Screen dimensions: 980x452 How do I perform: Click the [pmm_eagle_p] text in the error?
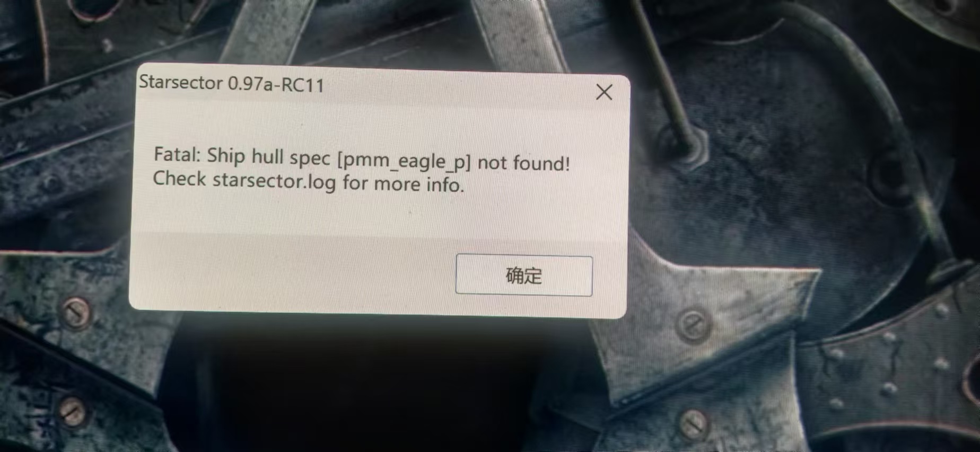[x=404, y=161]
